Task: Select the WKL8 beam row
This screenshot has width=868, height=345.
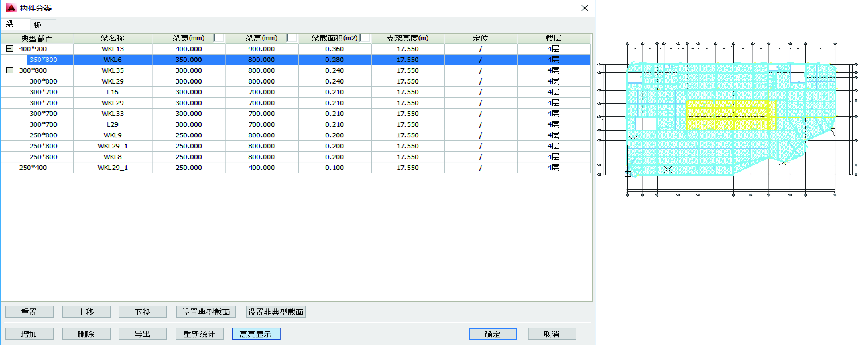Action: click(296, 157)
